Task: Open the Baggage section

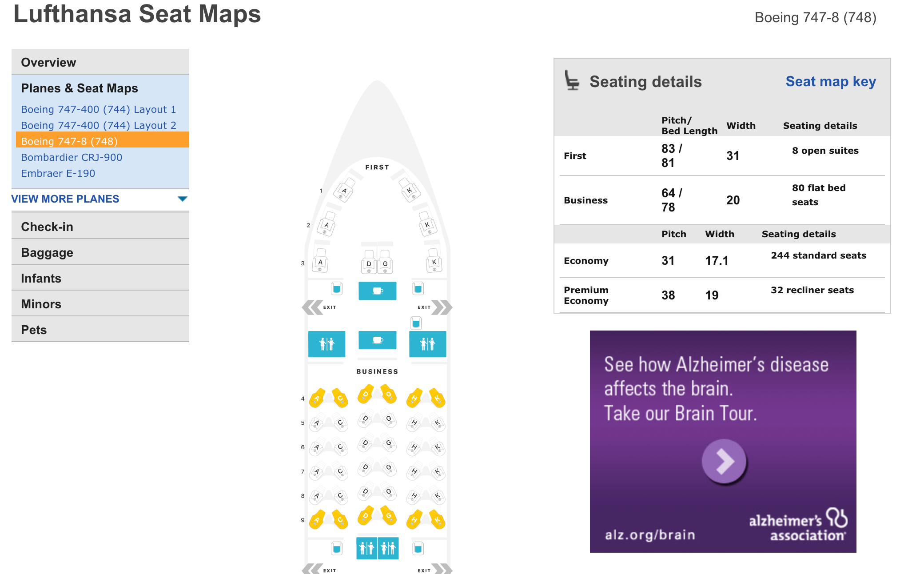Action: click(x=47, y=252)
